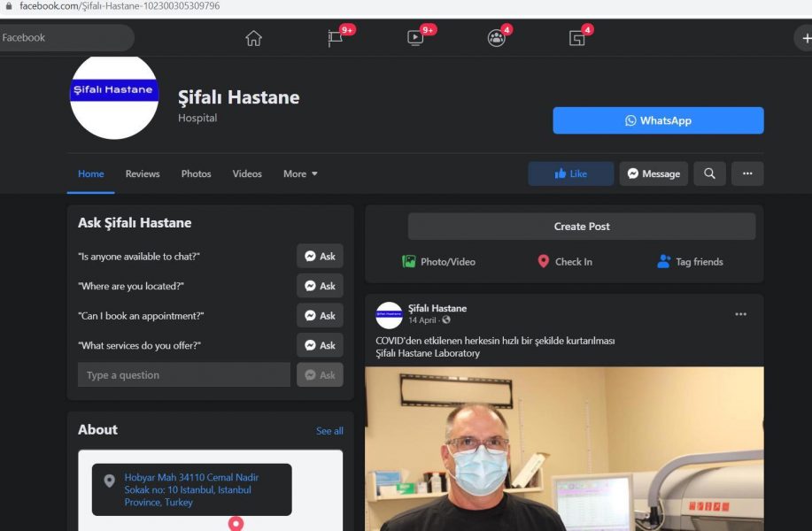Image resolution: width=812 pixels, height=531 pixels.
Task: Click the search magnifier button on page
Action: click(709, 173)
